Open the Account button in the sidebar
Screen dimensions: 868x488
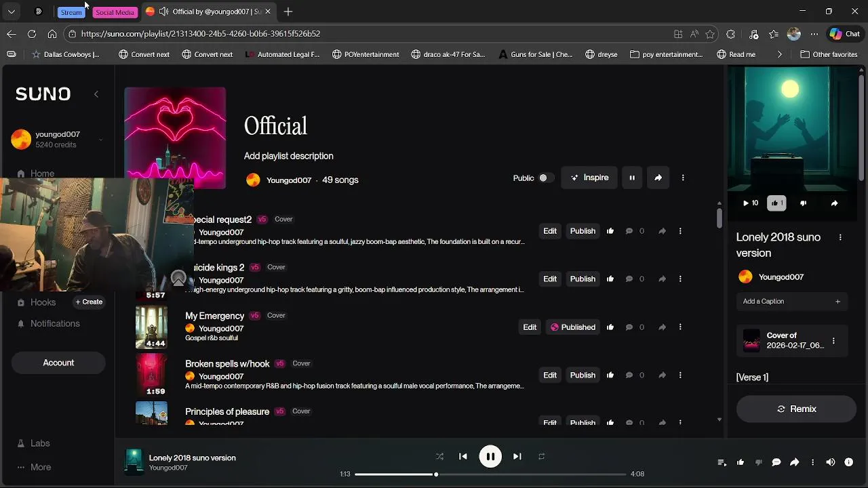point(58,363)
